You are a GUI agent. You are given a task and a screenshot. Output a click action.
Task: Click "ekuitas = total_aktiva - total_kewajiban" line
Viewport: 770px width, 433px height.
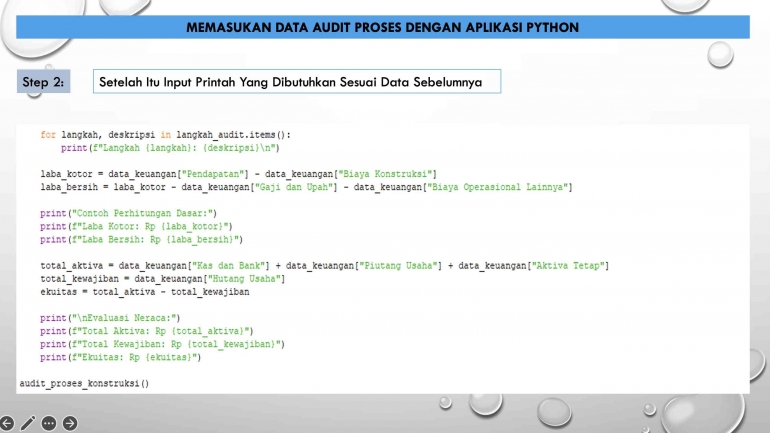pos(145,292)
